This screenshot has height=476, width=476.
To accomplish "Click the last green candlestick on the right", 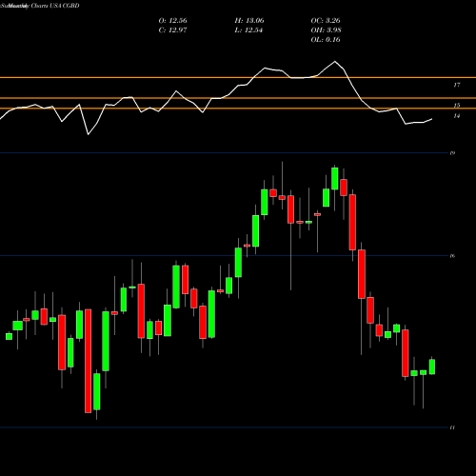I will click(x=432, y=367).
